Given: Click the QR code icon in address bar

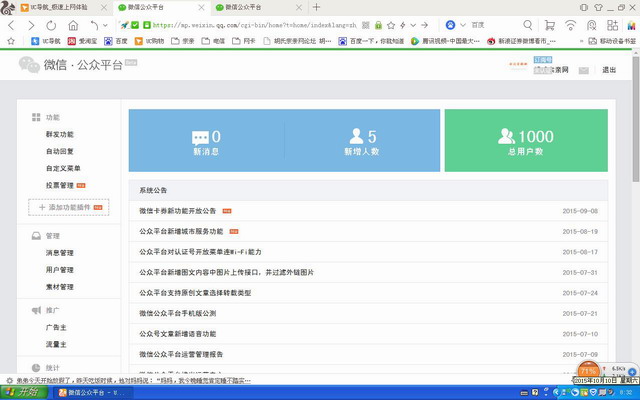Looking at the screenshot, I should click(366, 25).
